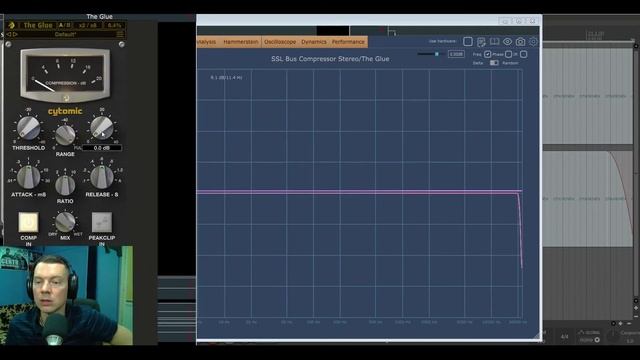
Task: Select the next preset arrow in The Glue
Action: pos(15,34)
